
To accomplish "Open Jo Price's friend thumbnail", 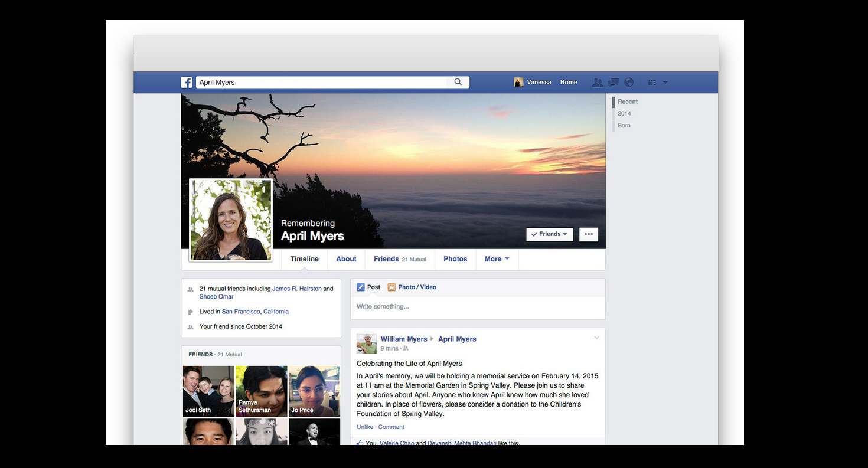I will pyautogui.click(x=314, y=391).
